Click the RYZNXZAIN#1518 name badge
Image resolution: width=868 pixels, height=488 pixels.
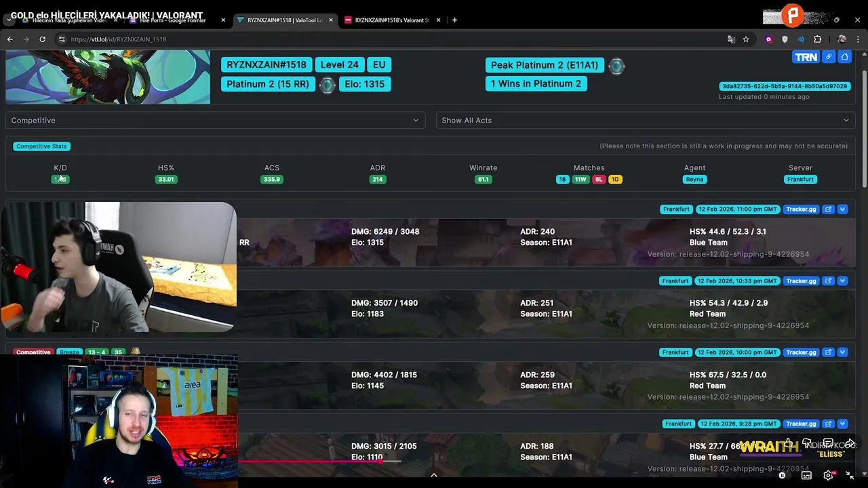267,64
